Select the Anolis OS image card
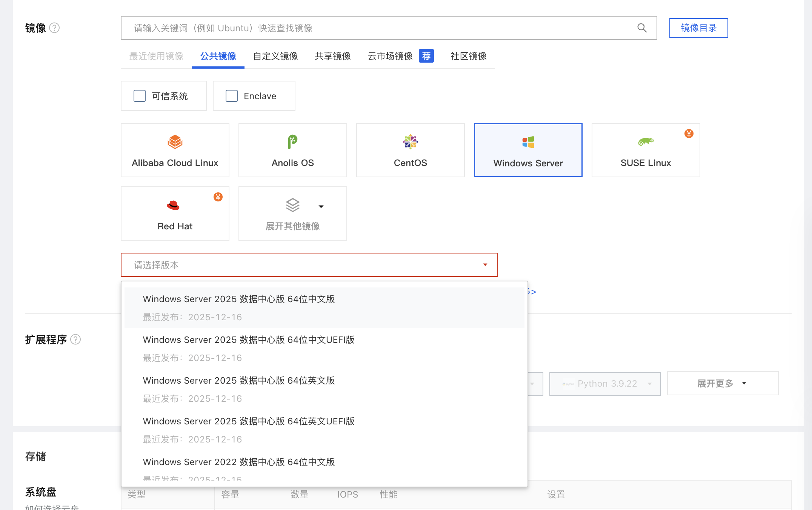 [x=293, y=150]
